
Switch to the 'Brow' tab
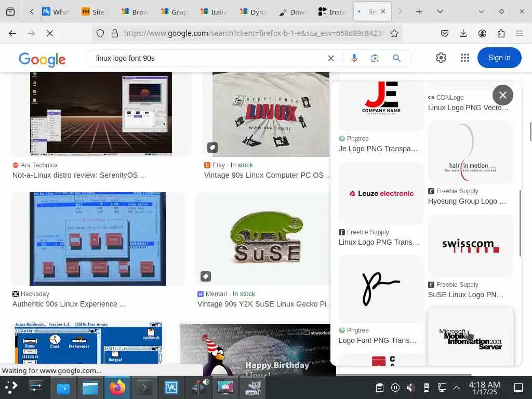tap(135, 11)
